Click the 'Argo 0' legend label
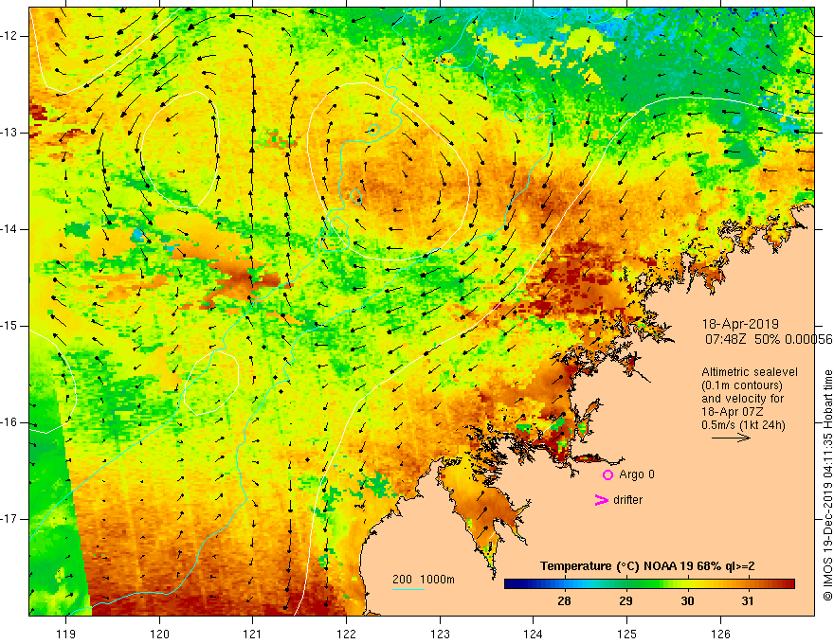 pyautogui.click(x=637, y=474)
